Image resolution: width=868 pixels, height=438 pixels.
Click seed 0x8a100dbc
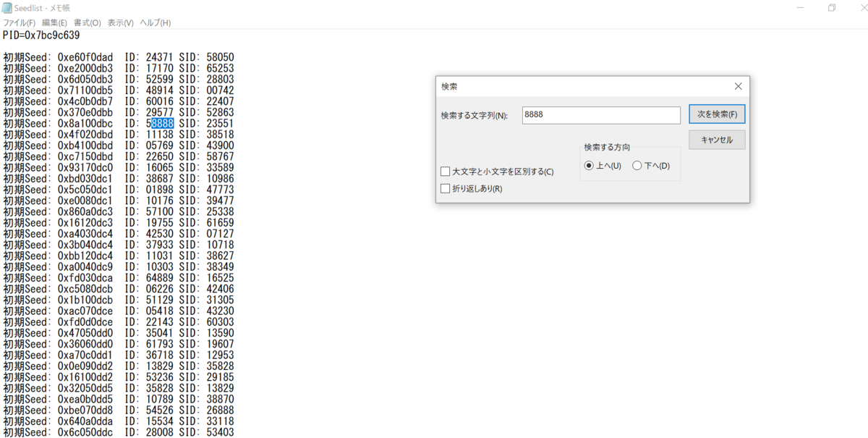tap(85, 124)
